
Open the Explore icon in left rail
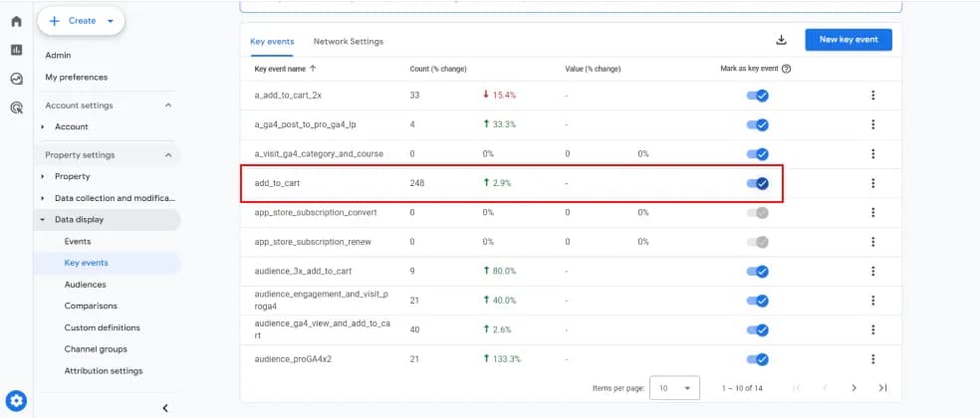pyautogui.click(x=17, y=79)
